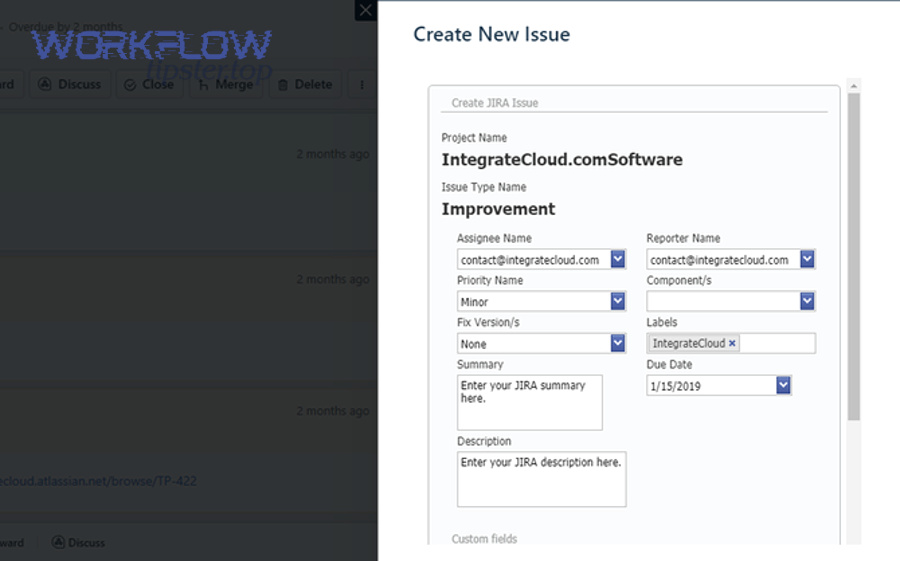The image size is (900, 561).
Task: Expand the Priority Name dropdown
Action: [x=618, y=301]
